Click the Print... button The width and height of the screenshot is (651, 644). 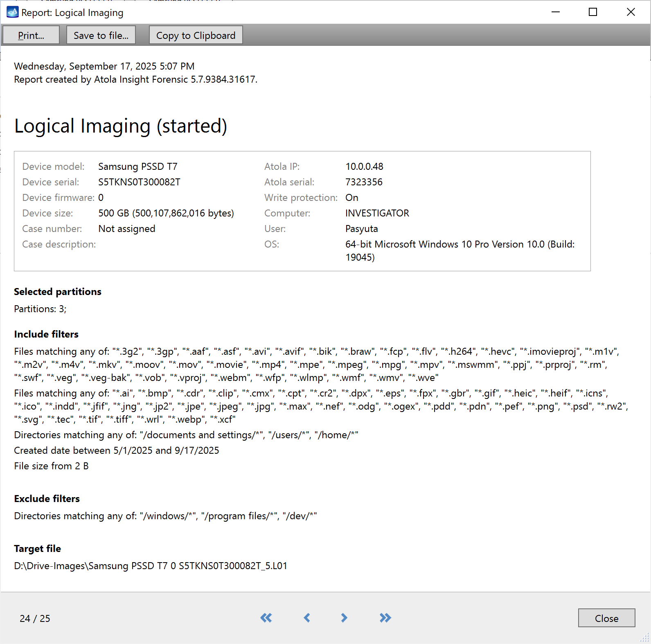click(x=31, y=35)
